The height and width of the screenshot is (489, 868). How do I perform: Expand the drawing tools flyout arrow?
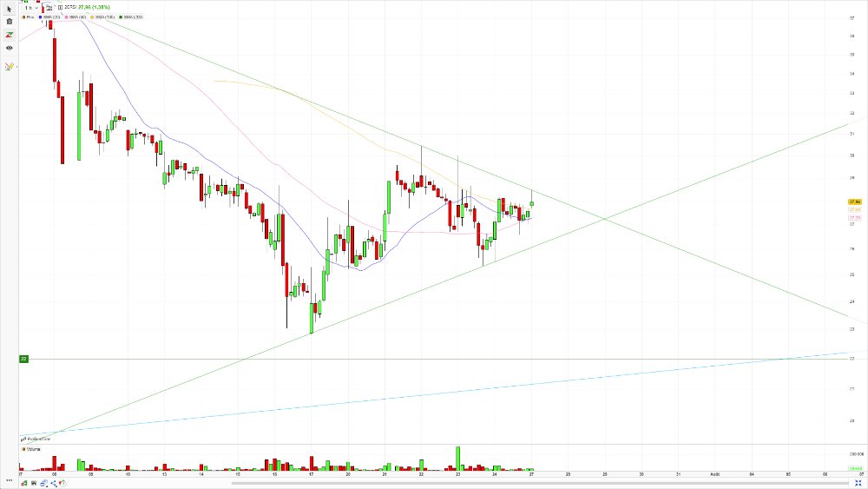click(16, 67)
